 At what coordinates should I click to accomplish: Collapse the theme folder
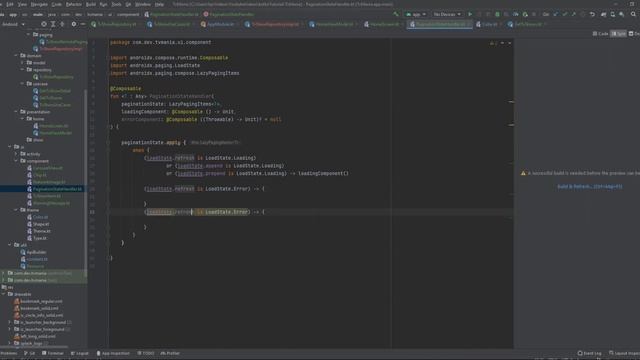[x=16, y=210]
